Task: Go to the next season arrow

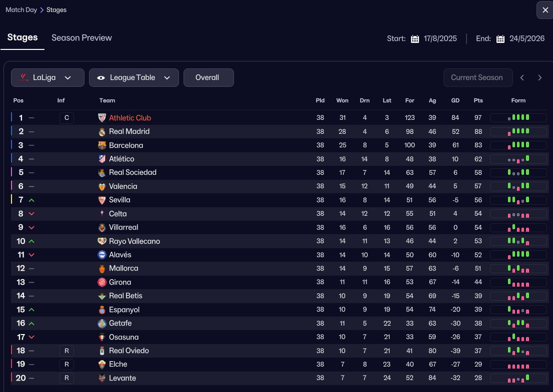Action: (x=539, y=77)
